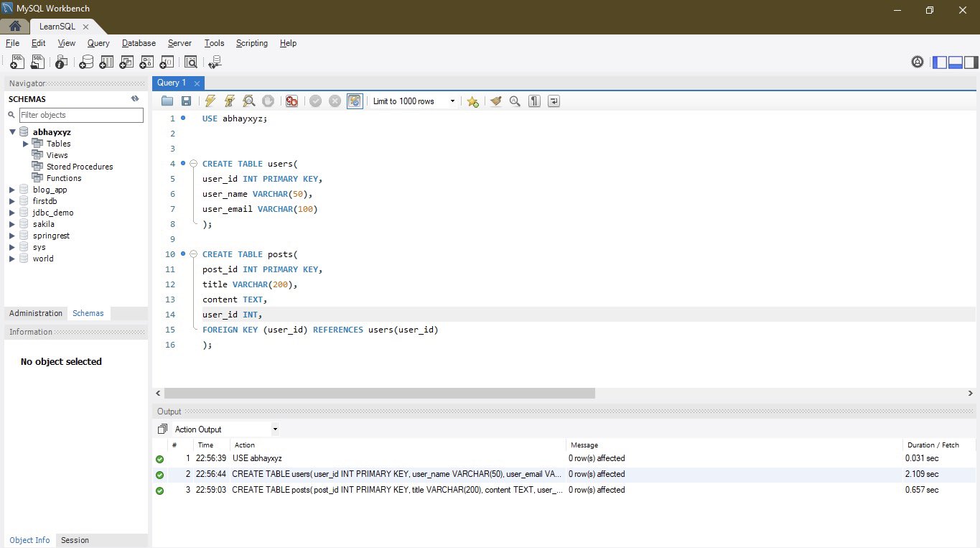The image size is (980, 548).
Task: Expand the Tables node under abhayxyz
Action: click(26, 144)
